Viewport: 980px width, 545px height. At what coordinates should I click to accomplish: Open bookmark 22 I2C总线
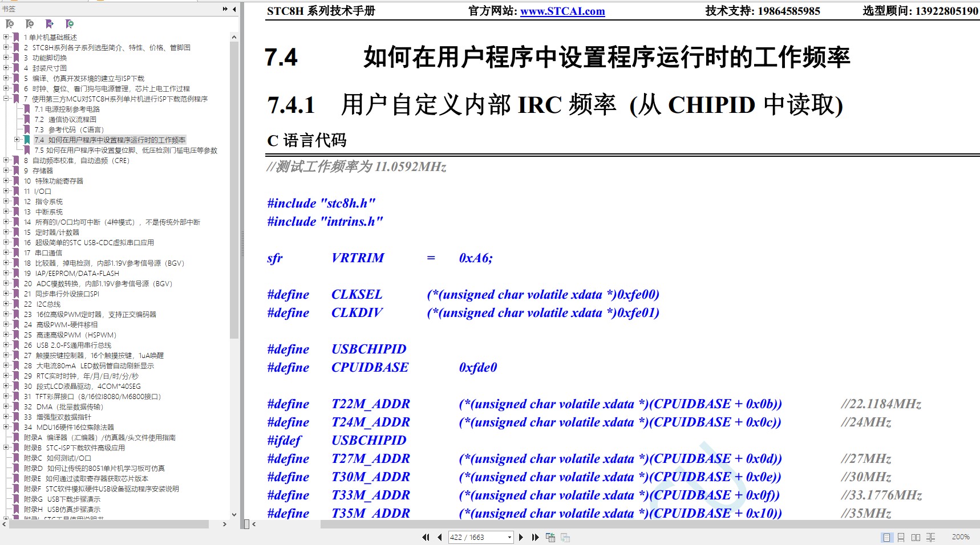42,304
